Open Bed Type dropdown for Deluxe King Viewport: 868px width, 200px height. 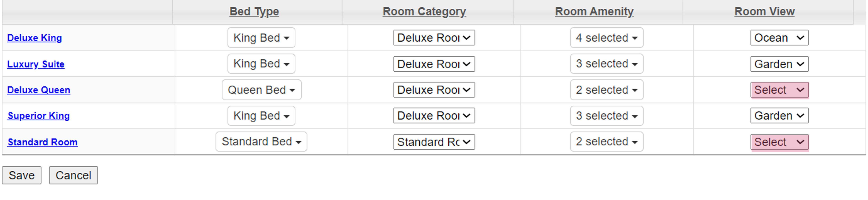click(x=261, y=38)
